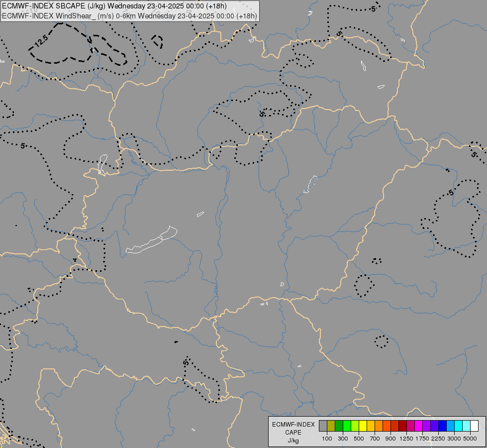The height and width of the screenshot is (448, 487).
Task: Click the dark green legend swatch
Action: [x=339, y=426]
